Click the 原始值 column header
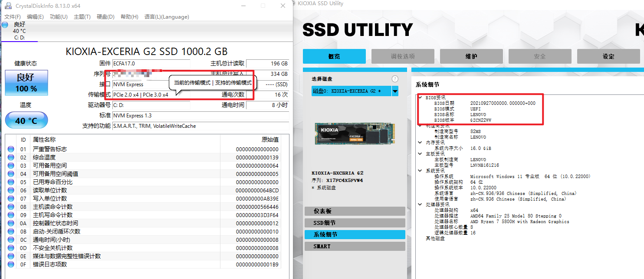The height and width of the screenshot is (279, 644). point(270,139)
